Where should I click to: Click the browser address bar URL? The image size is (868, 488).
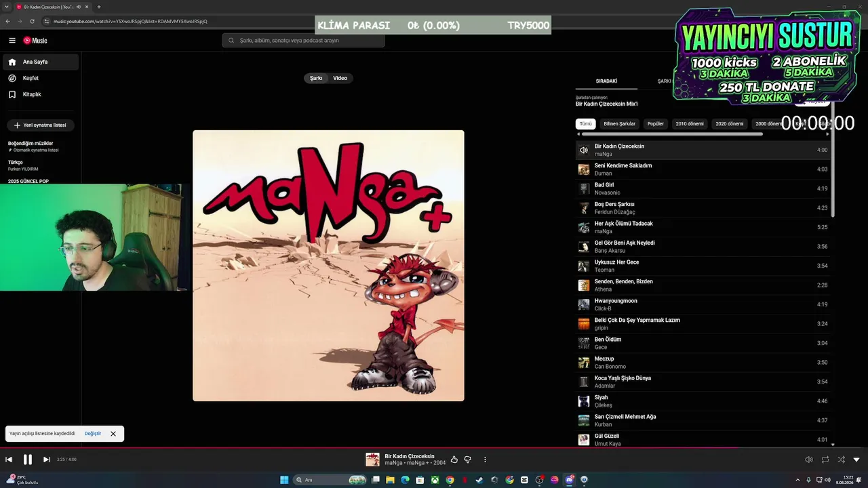coord(130,21)
